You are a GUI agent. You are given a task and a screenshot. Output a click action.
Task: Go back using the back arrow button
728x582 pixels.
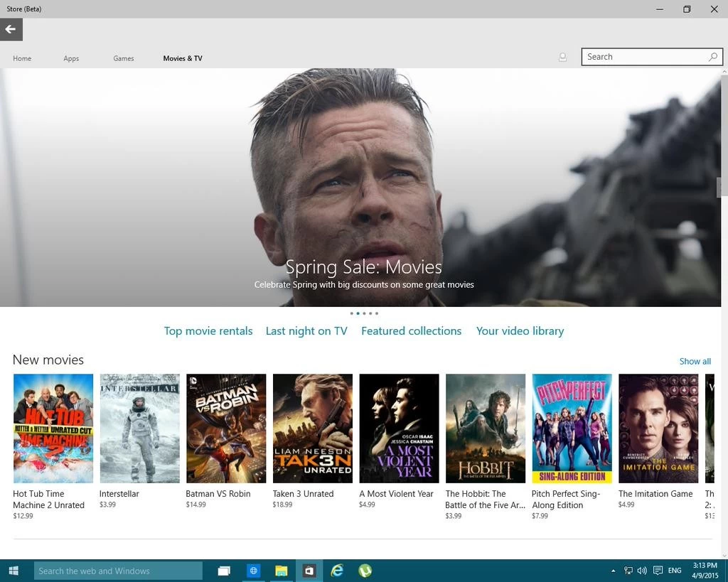click(x=11, y=30)
